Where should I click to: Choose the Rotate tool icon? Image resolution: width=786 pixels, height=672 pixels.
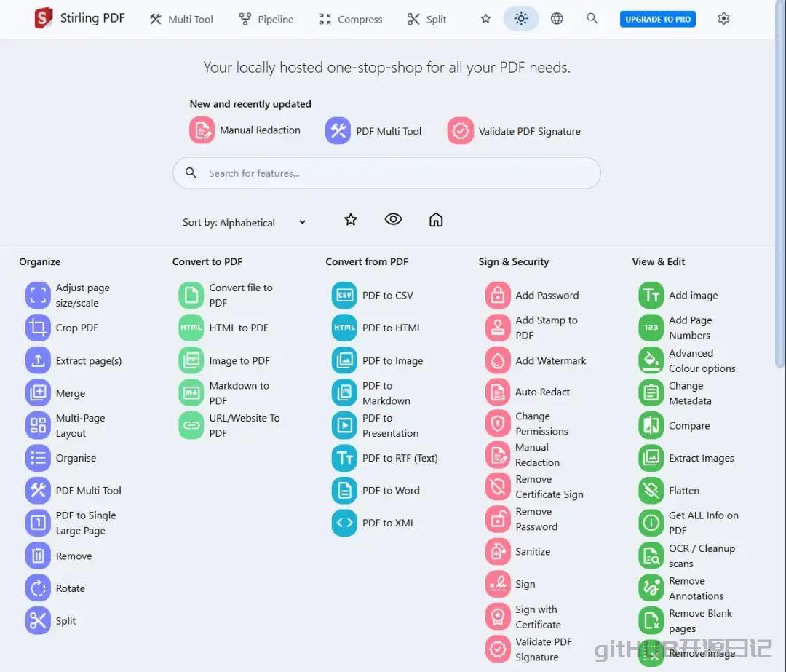click(38, 588)
